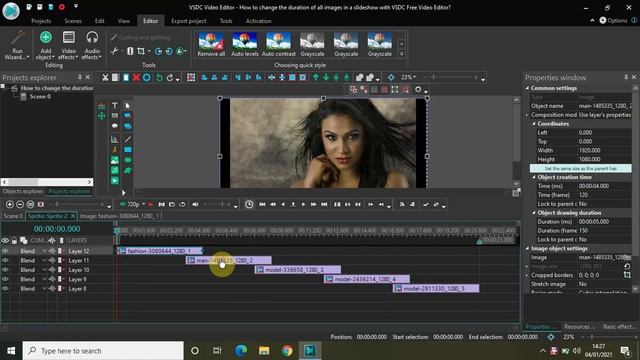This screenshot has height=360, width=640.
Task: Select the line drawing tool
Action: 128,139
